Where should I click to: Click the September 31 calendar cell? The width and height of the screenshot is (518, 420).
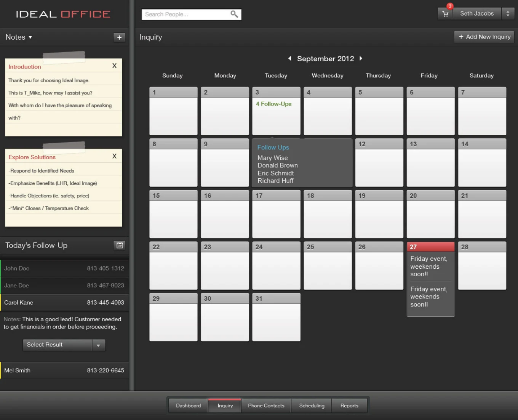276,317
